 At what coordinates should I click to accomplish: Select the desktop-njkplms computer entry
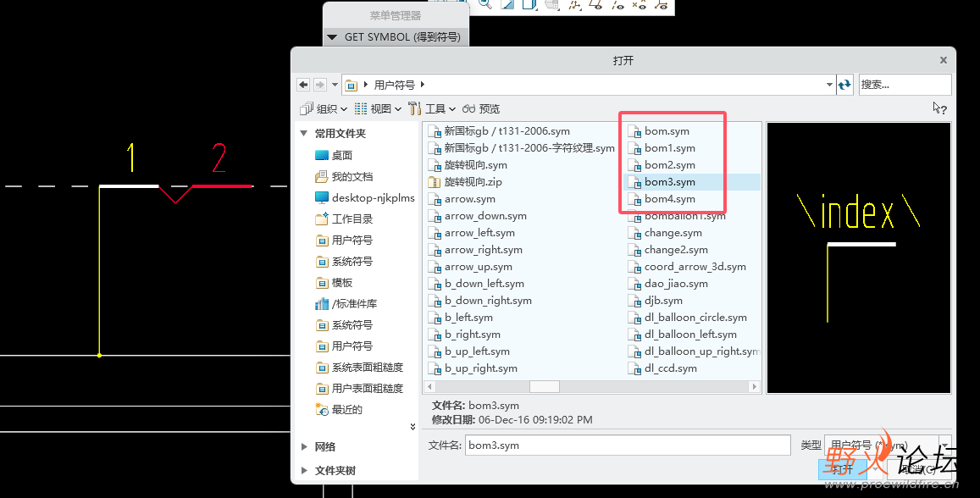365,197
